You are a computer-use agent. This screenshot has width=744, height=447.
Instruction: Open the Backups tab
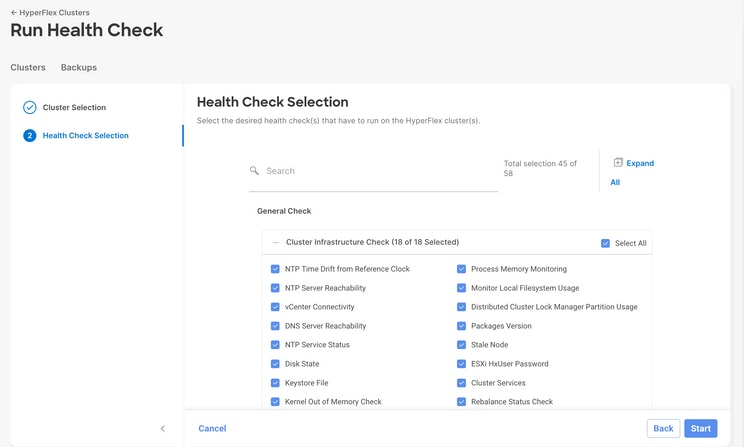79,67
